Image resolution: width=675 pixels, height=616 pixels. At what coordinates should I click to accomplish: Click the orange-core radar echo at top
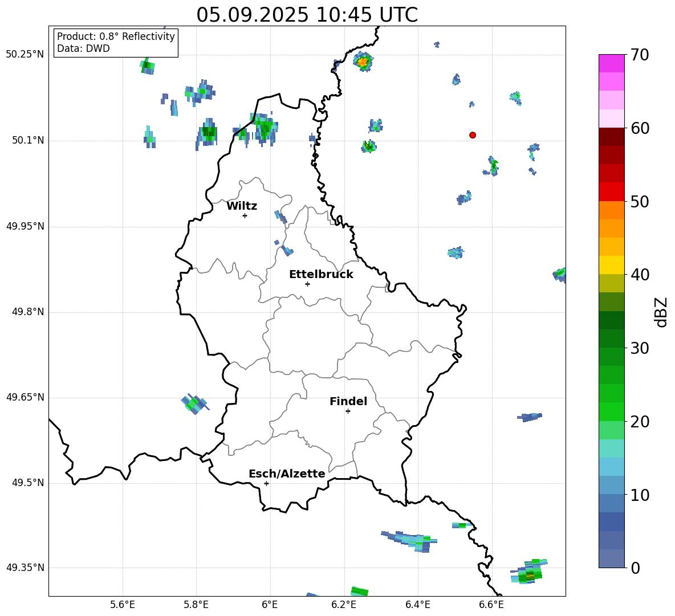pyautogui.click(x=363, y=60)
